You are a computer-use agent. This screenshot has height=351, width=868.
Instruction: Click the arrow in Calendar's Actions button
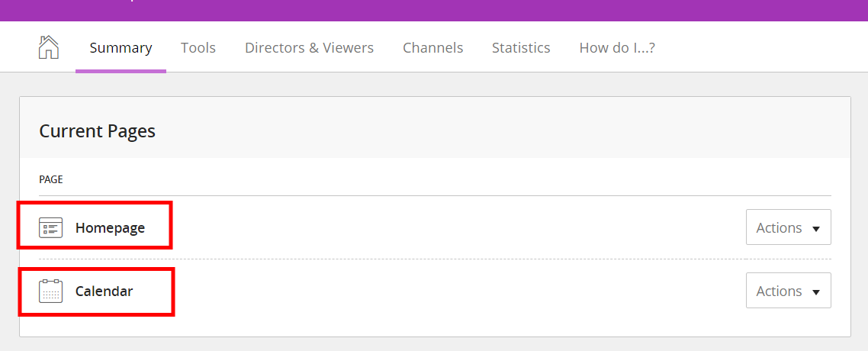pos(815,291)
